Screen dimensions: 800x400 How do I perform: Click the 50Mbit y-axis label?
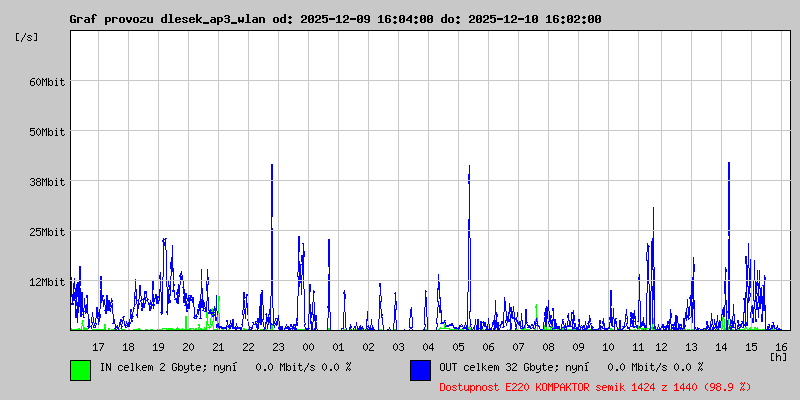coord(48,132)
